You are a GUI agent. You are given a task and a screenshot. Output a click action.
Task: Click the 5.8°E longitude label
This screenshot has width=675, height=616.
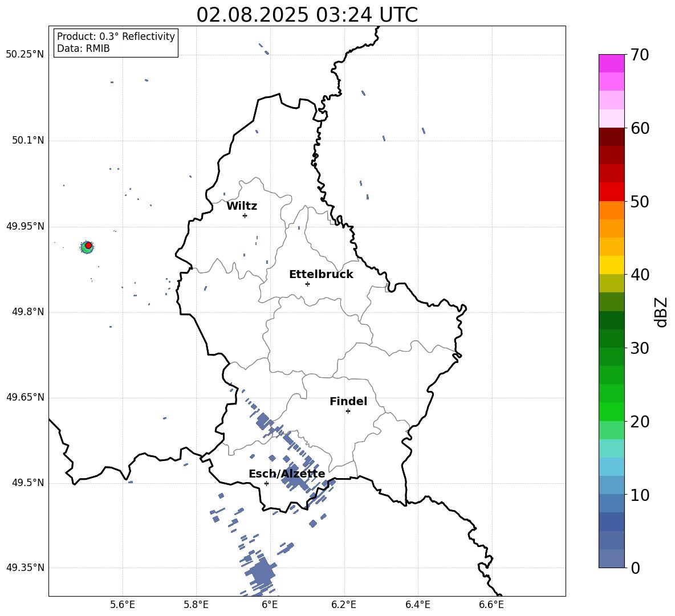click(196, 605)
